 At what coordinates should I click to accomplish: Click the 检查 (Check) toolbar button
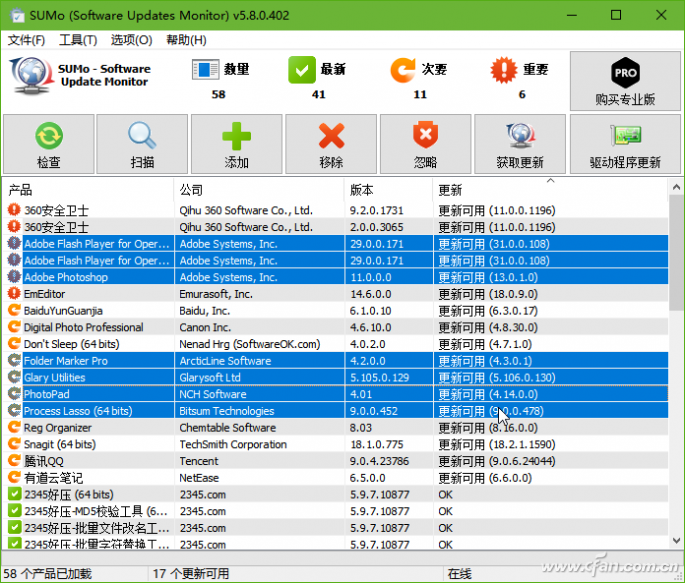(x=48, y=145)
